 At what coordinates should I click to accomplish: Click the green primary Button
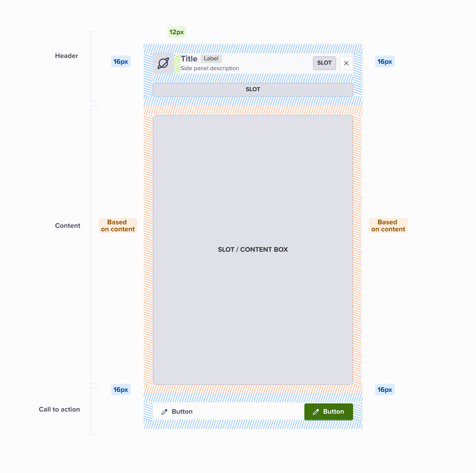point(329,412)
